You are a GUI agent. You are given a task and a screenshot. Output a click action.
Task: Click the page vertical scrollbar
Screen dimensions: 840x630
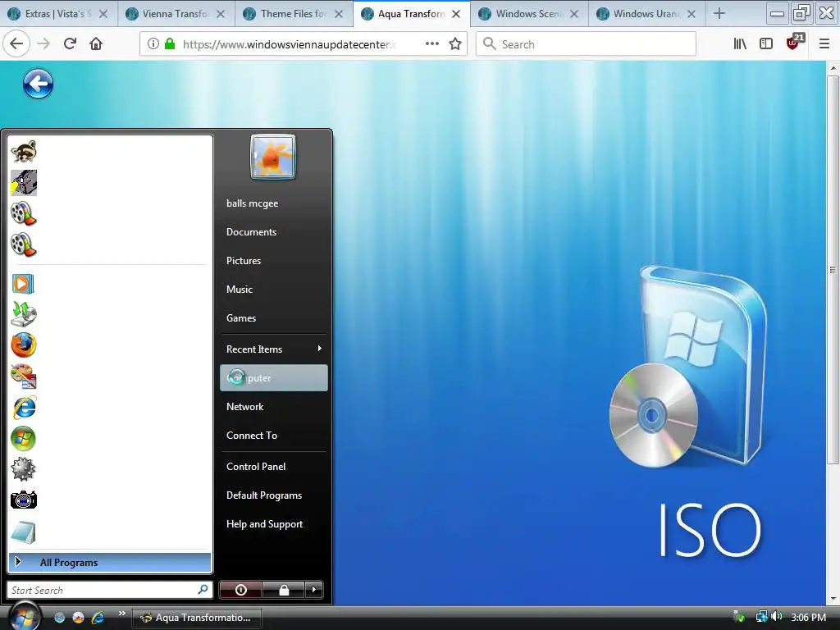pos(833,269)
